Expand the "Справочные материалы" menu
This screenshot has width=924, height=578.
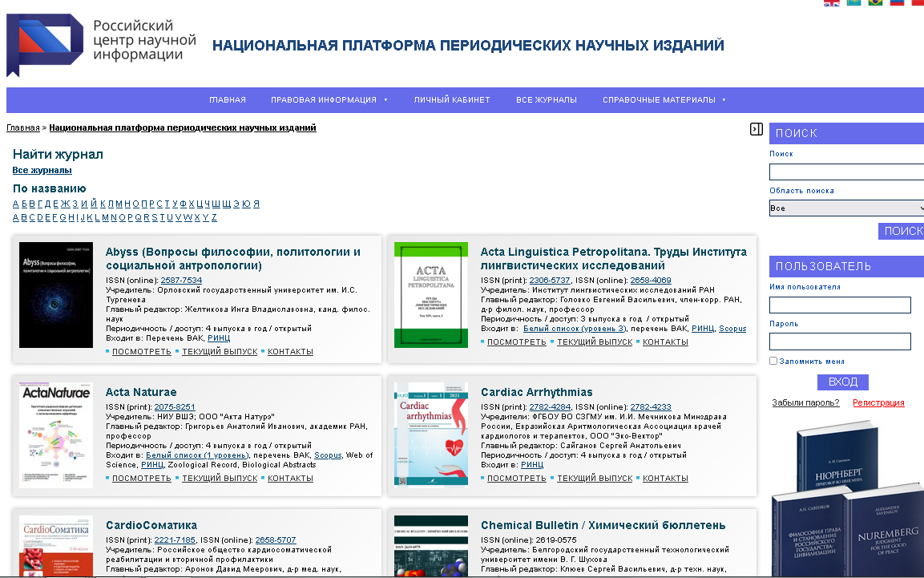click(664, 100)
